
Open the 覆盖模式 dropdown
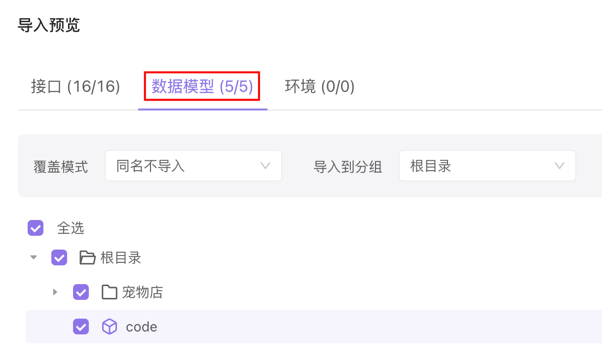[193, 166]
